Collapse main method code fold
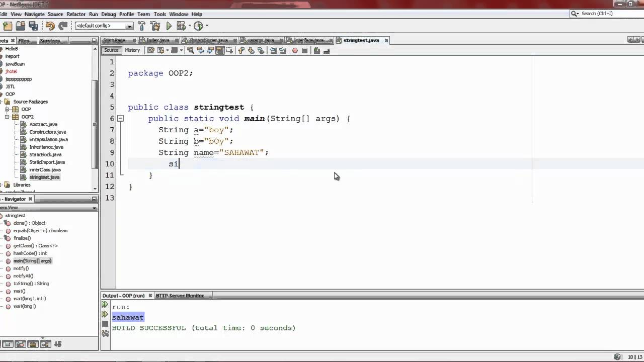 [121, 119]
